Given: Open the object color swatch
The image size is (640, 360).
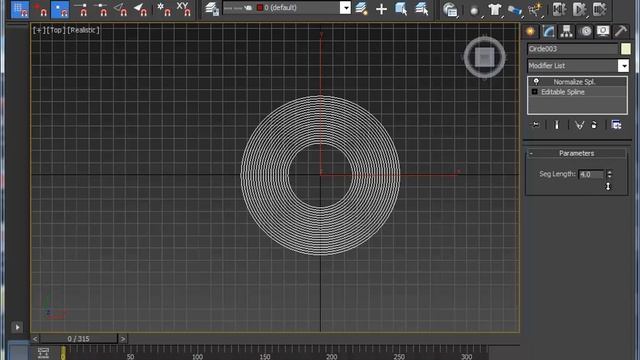Looking at the screenshot, I should (625, 49).
